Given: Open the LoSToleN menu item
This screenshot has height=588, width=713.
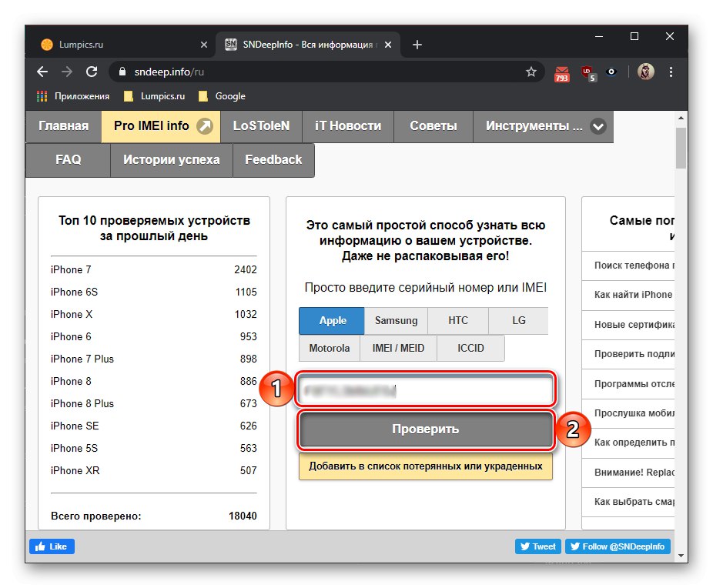Looking at the screenshot, I should click(261, 126).
